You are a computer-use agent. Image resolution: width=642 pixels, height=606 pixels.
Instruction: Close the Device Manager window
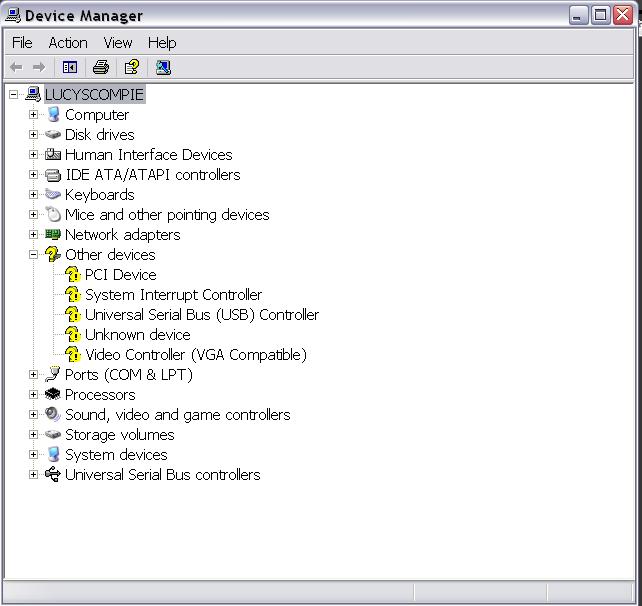point(623,16)
